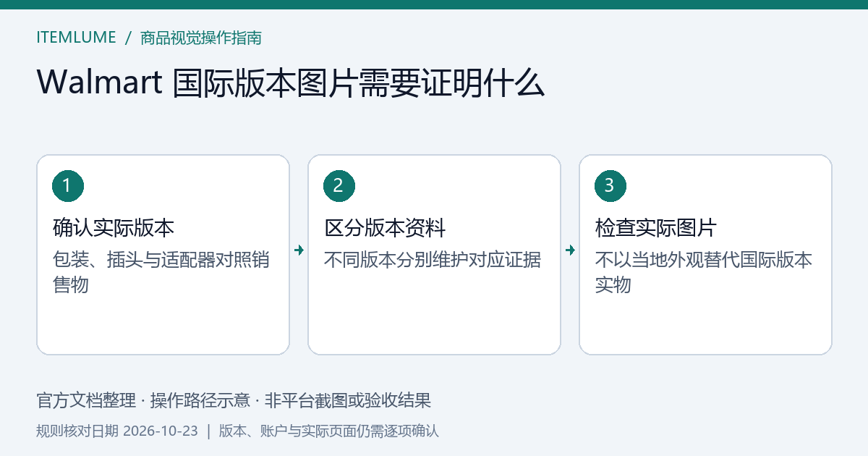Click the 确认实际版本 card title
The width and height of the screenshot is (868, 456).
coord(114,229)
